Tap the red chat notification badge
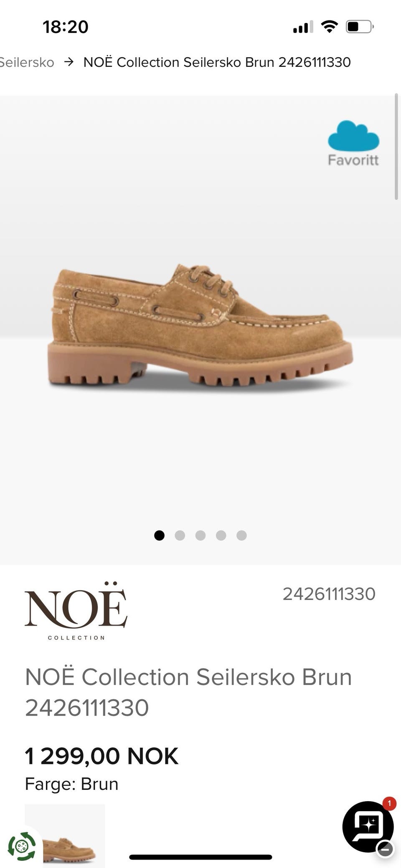The height and width of the screenshot is (868, 401). [x=389, y=803]
